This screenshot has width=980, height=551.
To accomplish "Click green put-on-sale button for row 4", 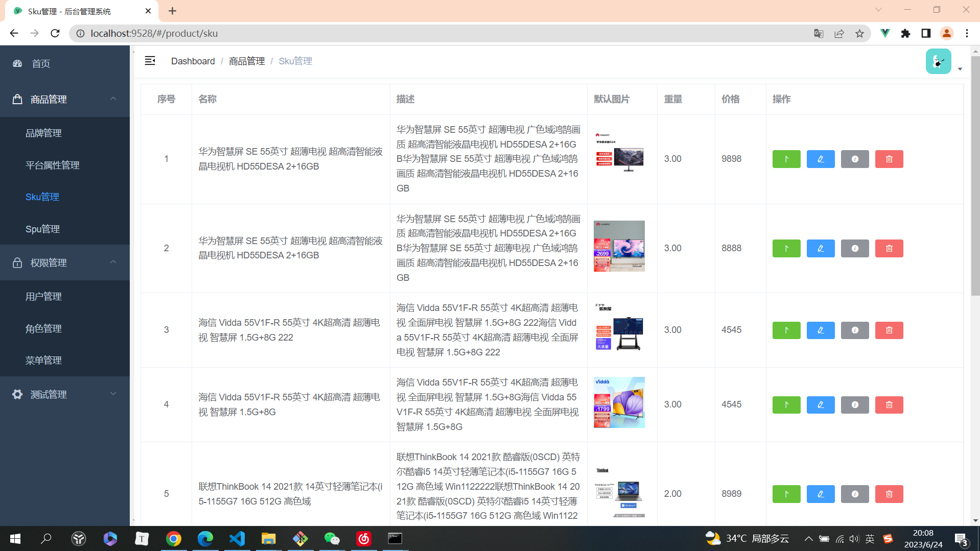I will tap(786, 404).
